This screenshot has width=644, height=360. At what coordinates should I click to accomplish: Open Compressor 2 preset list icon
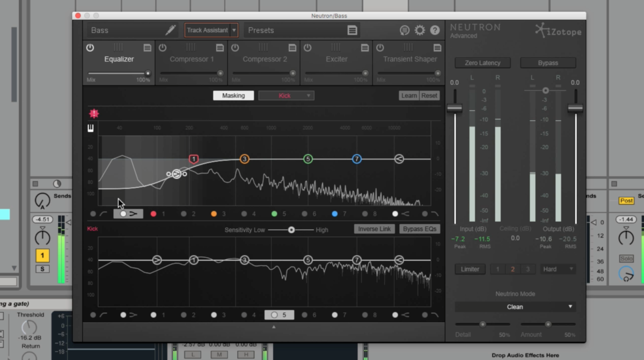tap(292, 48)
